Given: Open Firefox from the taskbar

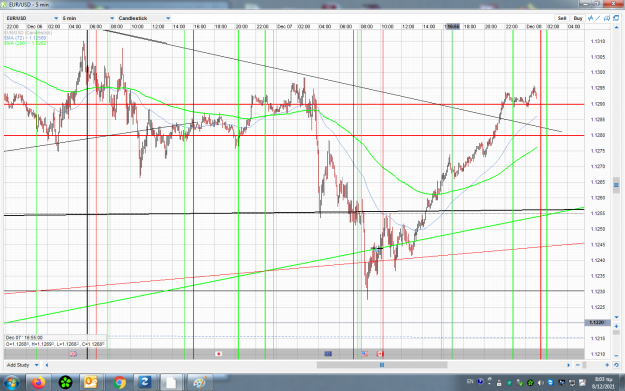Looking at the screenshot, I should (x=39, y=383).
